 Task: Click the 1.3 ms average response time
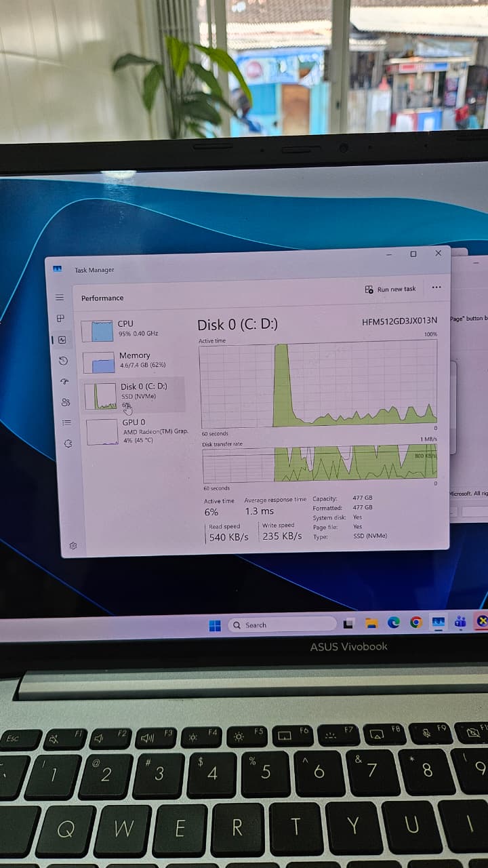(x=260, y=511)
